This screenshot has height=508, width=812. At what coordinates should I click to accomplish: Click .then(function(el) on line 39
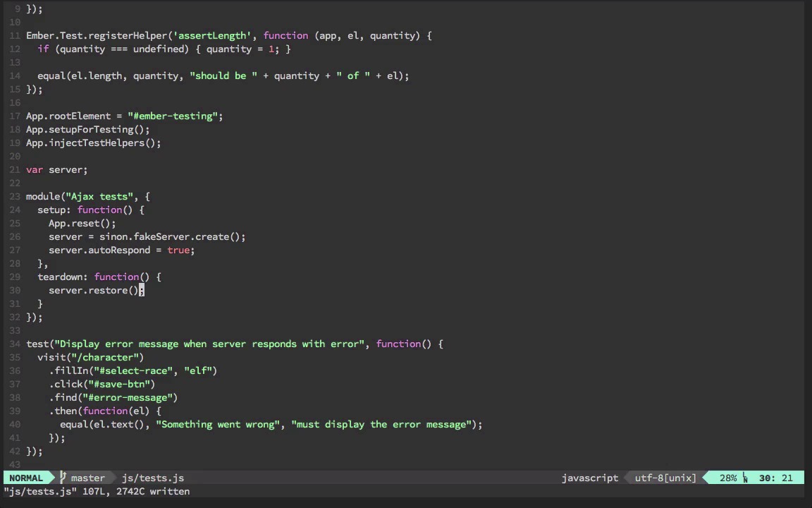[x=99, y=411]
